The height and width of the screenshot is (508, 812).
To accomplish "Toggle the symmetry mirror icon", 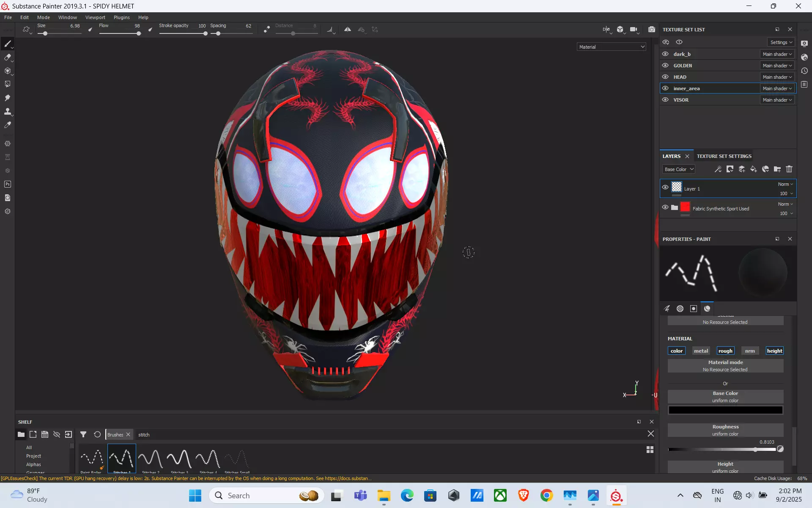I will click(347, 29).
